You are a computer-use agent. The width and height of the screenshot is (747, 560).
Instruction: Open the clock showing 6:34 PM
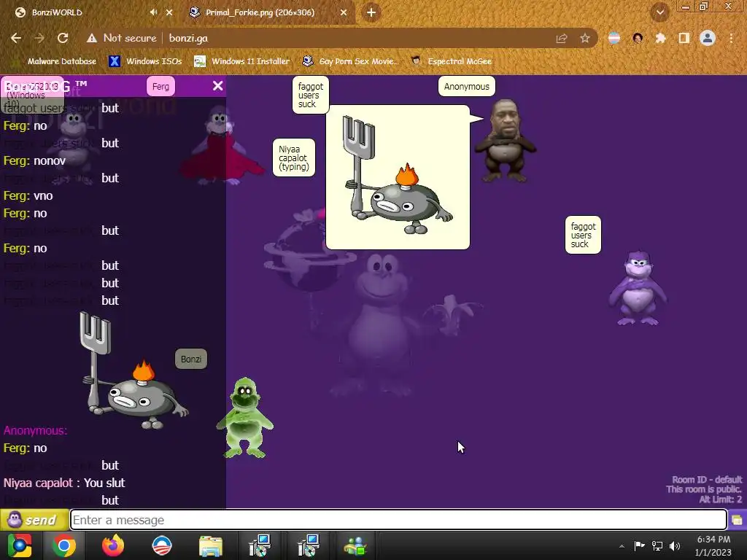click(713, 545)
